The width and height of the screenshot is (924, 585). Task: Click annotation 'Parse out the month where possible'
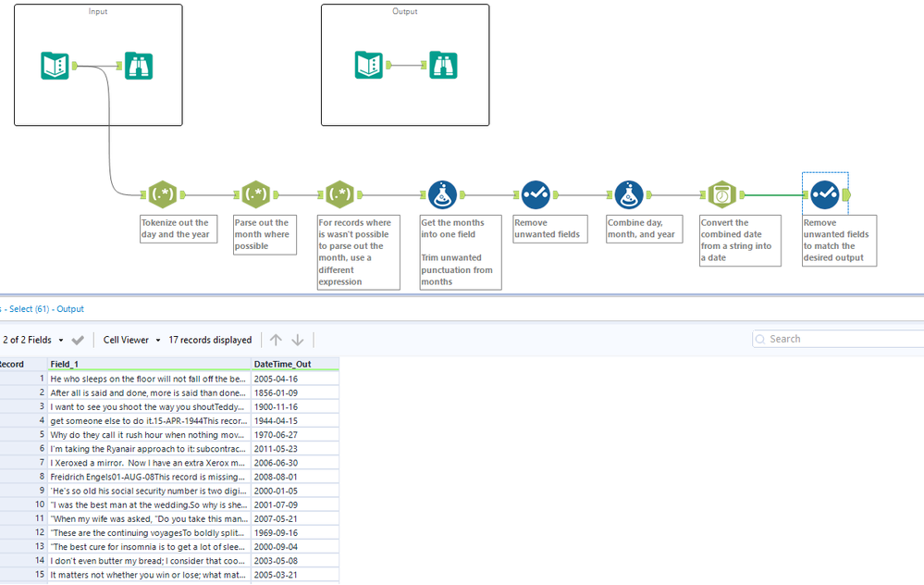pos(265,235)
